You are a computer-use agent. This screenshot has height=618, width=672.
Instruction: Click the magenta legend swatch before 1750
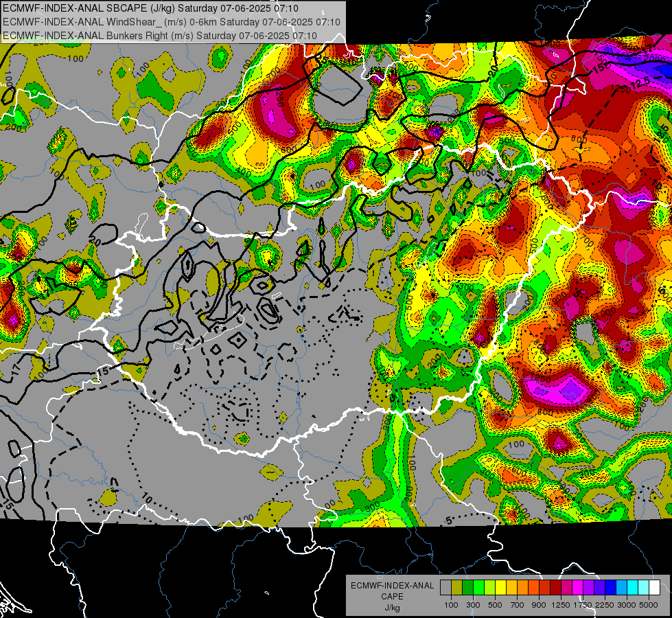point(578,588)
